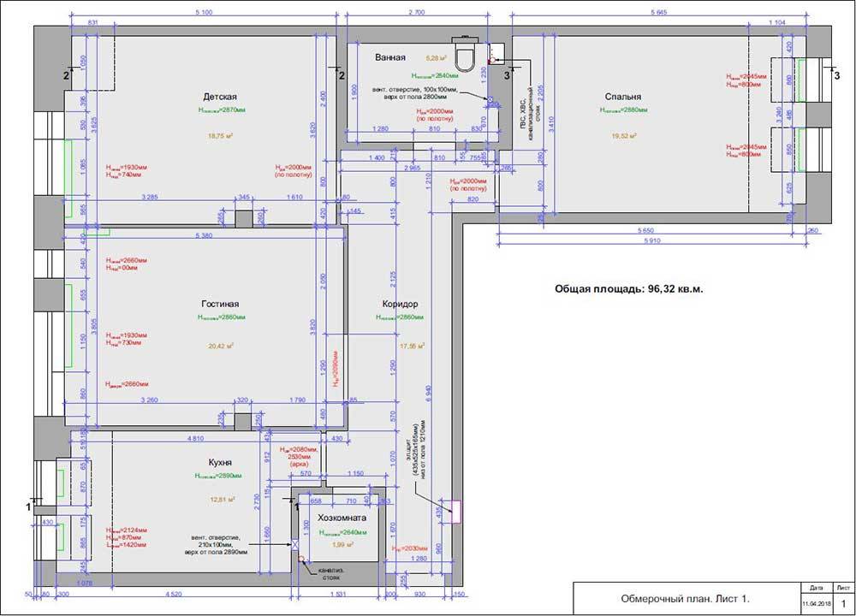Click the 'ГВС, ХВС, канализационный стояк' label
Screen dimensions: 856x616
tap(532, 114)
